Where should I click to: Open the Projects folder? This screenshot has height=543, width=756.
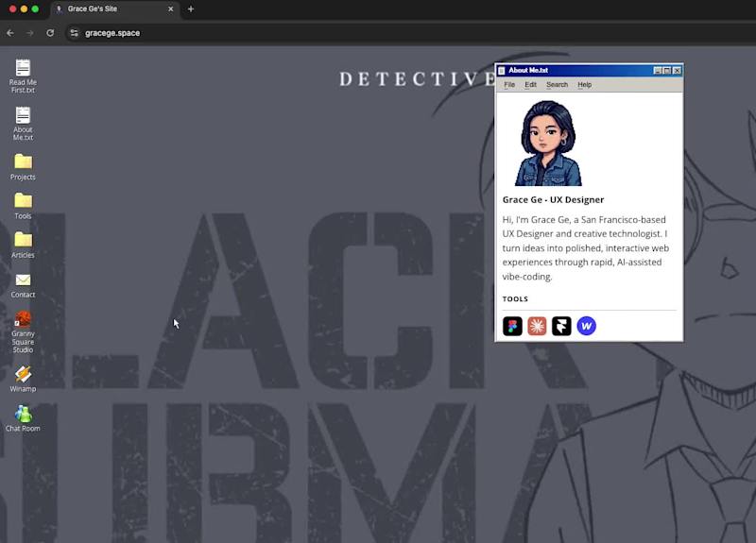click(23, 167)
